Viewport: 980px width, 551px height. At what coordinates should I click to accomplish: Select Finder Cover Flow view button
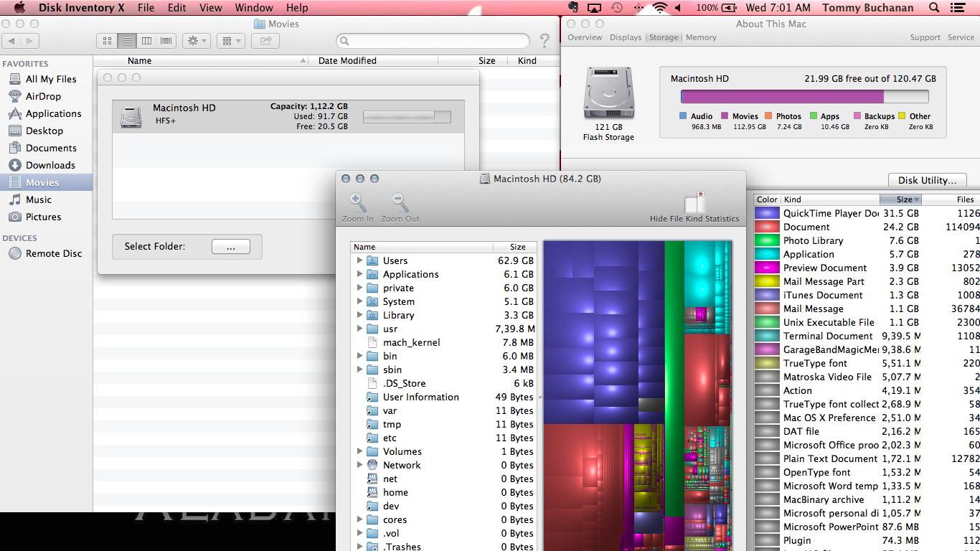[167, 41]
